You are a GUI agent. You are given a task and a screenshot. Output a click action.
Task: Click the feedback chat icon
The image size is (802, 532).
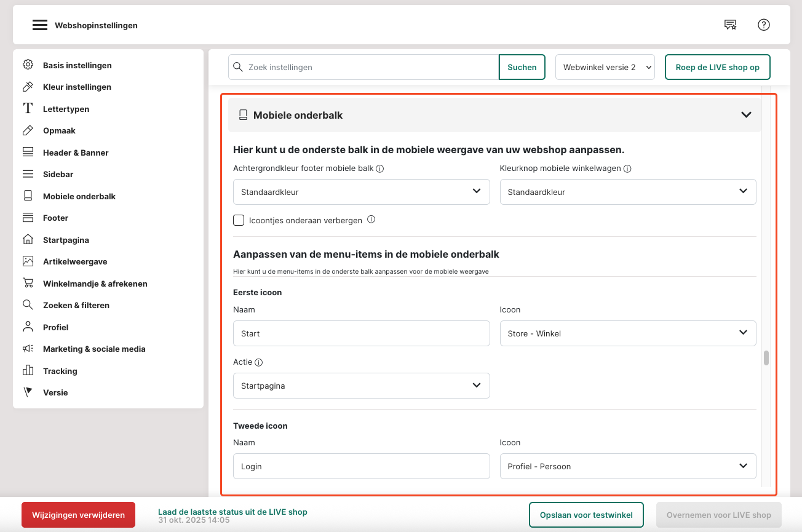click(x=730, y=25)
